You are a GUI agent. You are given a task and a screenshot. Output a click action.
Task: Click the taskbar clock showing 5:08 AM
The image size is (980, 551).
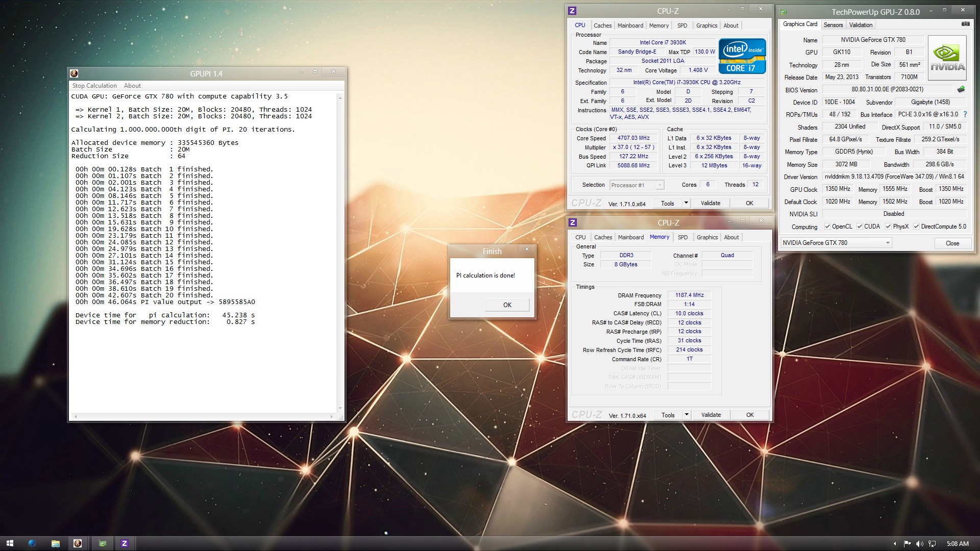click(x=957, y=544)
